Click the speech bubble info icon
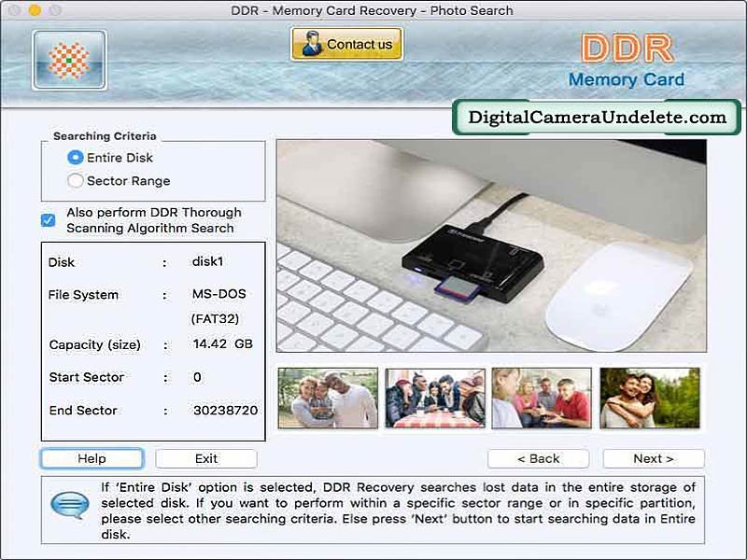The width and height of the screenshot is (747, 560). pyautogui.click(x=70, y=505)
